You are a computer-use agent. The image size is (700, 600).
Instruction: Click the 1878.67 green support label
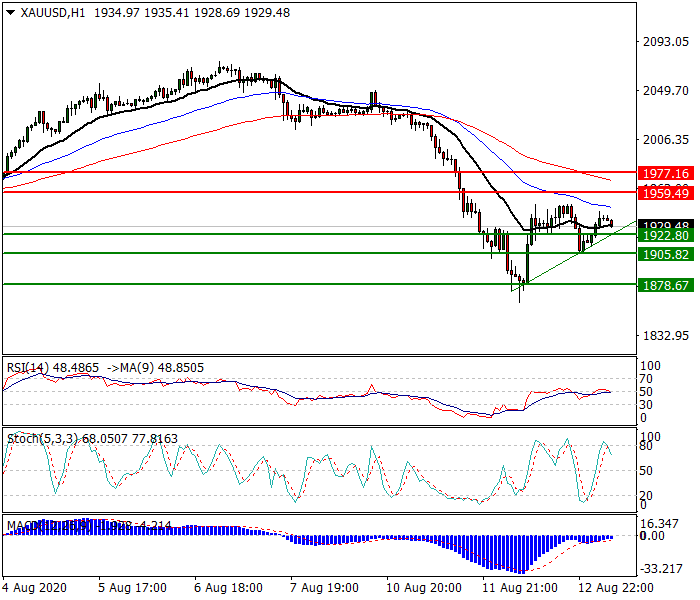click(666, 285)
